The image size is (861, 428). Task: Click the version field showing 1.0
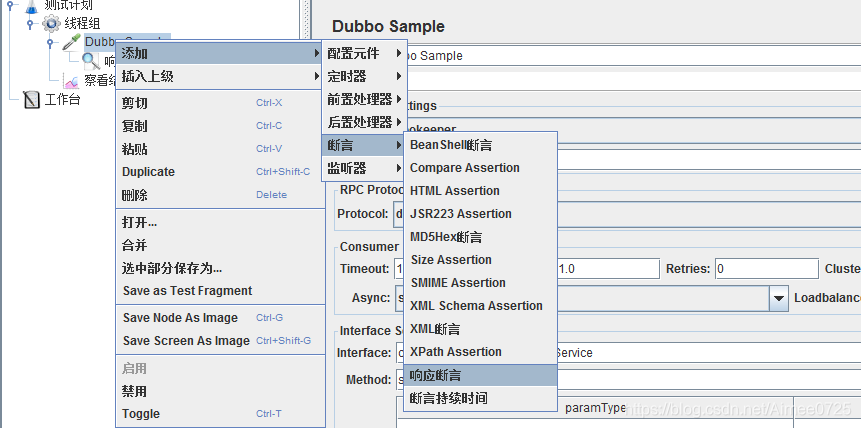(x=608, y=269)
